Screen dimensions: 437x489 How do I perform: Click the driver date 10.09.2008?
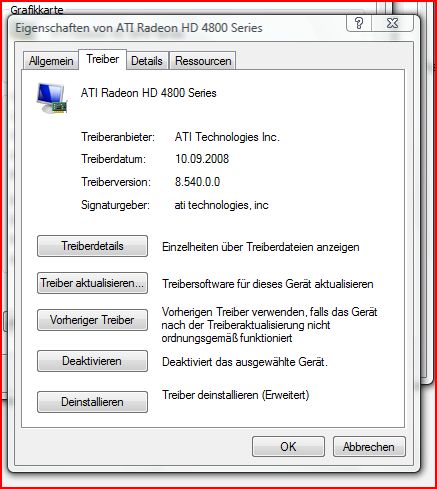(202, 158)
